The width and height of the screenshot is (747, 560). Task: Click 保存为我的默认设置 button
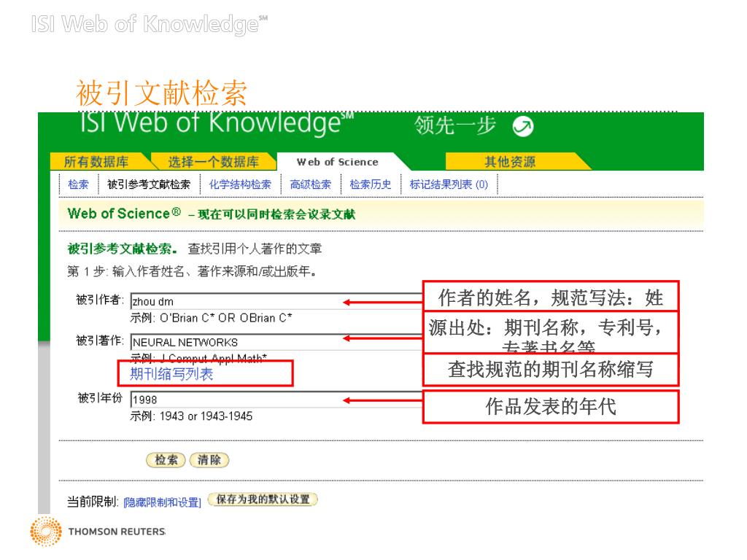coord(263,499)
